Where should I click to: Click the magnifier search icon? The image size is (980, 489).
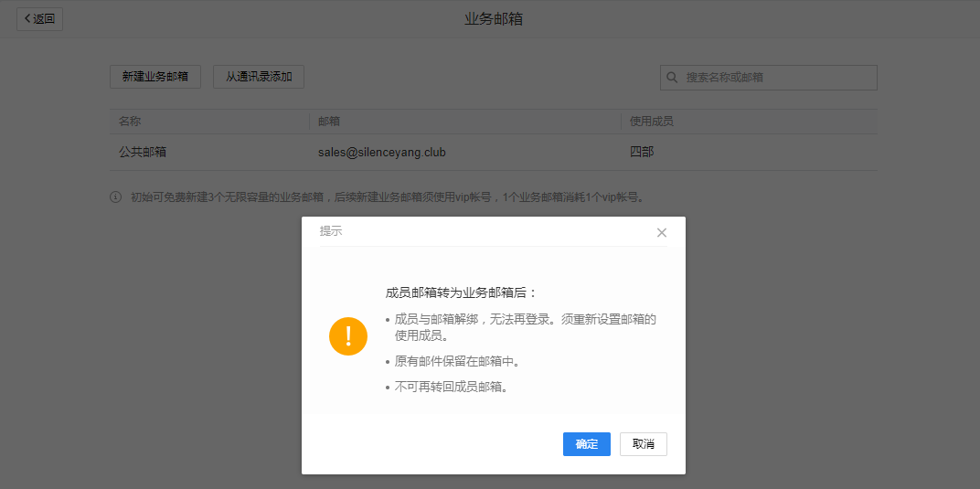673,78
